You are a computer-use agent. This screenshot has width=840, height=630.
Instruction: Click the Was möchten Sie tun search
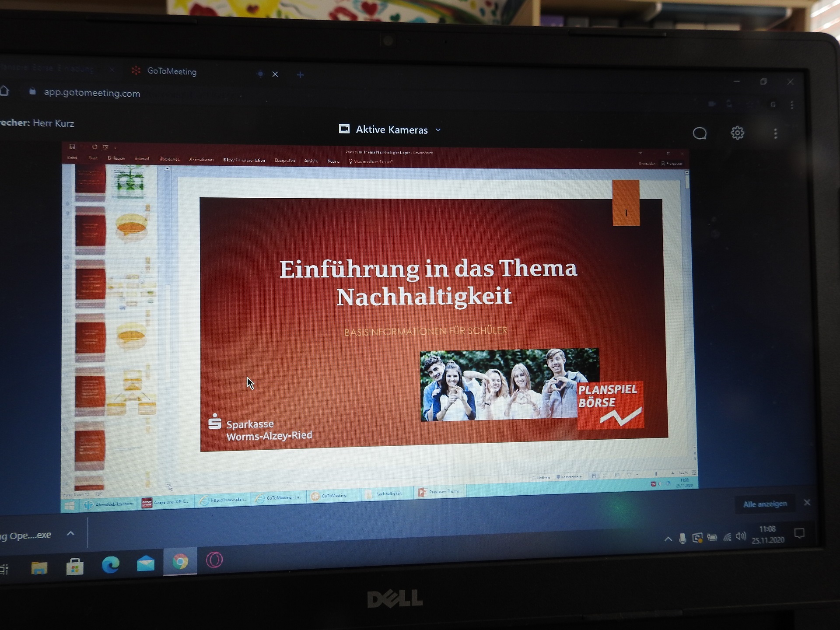(x=371, y=161)
